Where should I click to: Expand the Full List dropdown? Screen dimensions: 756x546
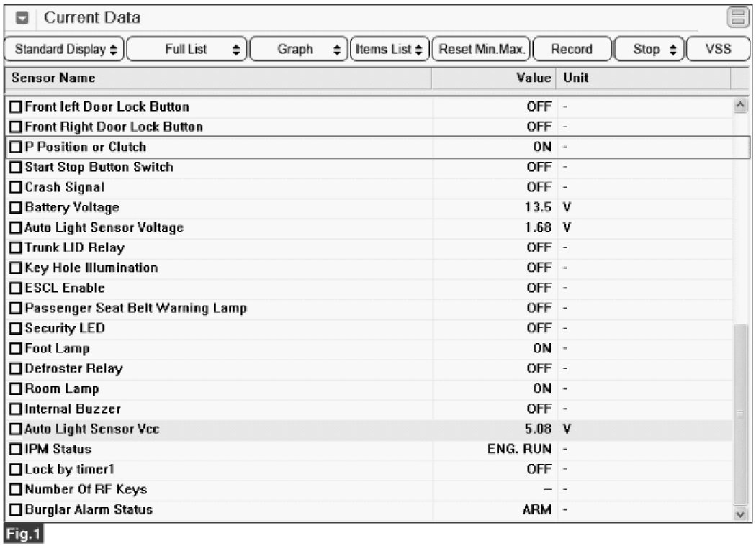click(189, 50)
